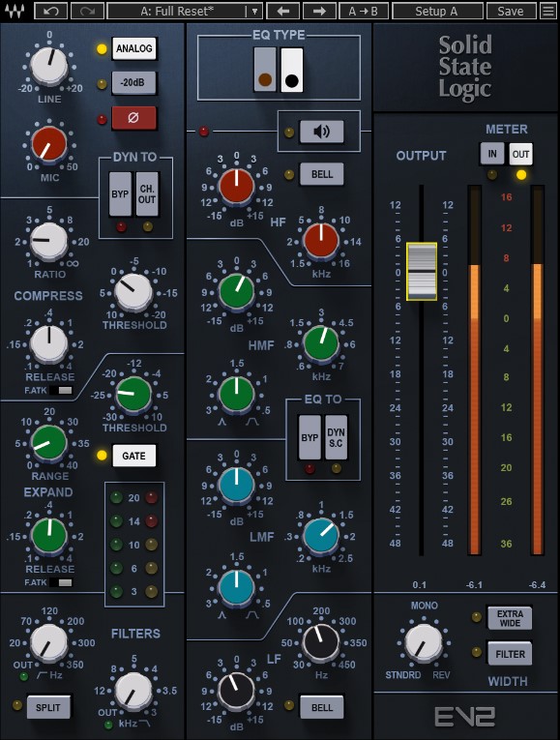Image resolution: width=560 pixels, height=740 pixels.
Task: Enable EXTRA WIDE width mode
Action: 510,618
